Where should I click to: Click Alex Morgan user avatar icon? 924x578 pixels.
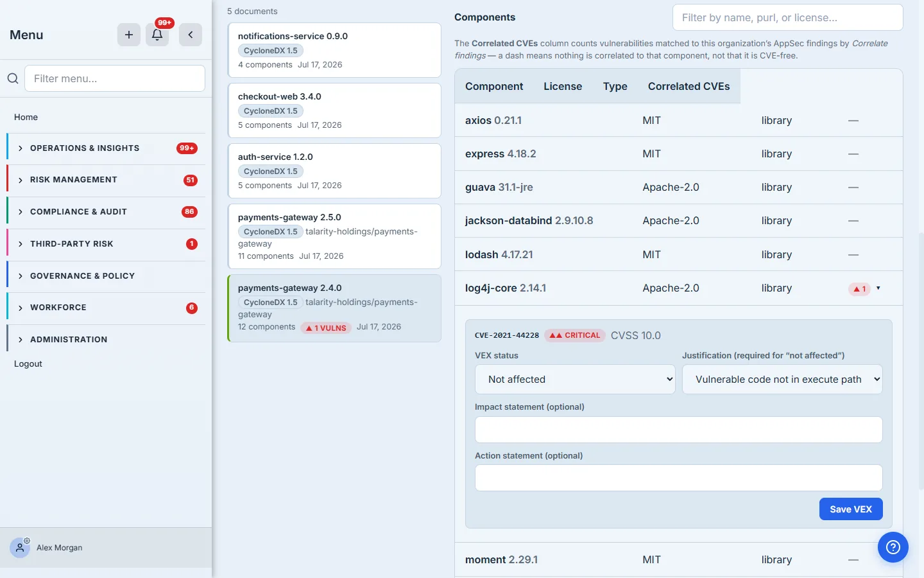20,548
